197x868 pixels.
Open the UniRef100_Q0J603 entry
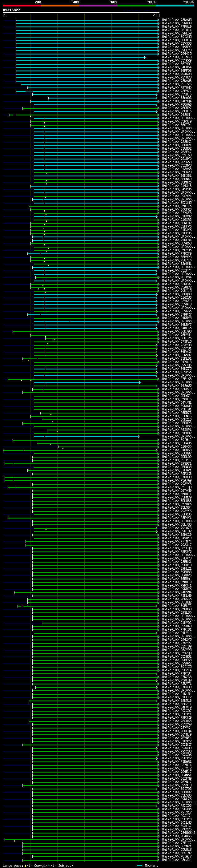point(177,74)
